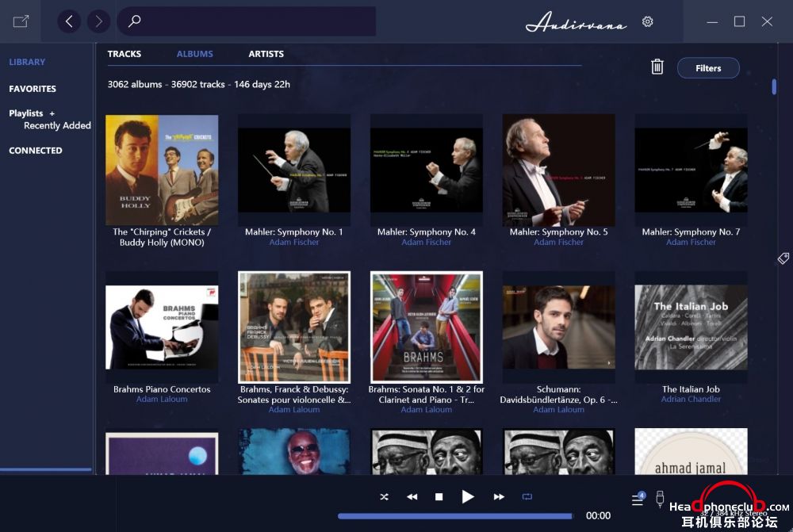Click the title 'The Italian Job'
The image size is (793, 532).
[691, 389]
